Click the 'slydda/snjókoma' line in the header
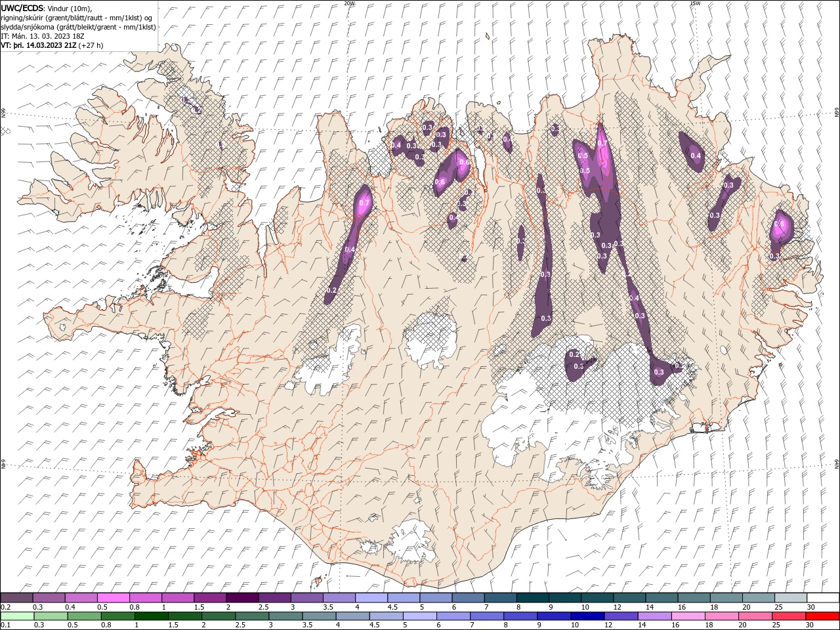The height and width of the screenshot is (630, 840). coord(78,27)
